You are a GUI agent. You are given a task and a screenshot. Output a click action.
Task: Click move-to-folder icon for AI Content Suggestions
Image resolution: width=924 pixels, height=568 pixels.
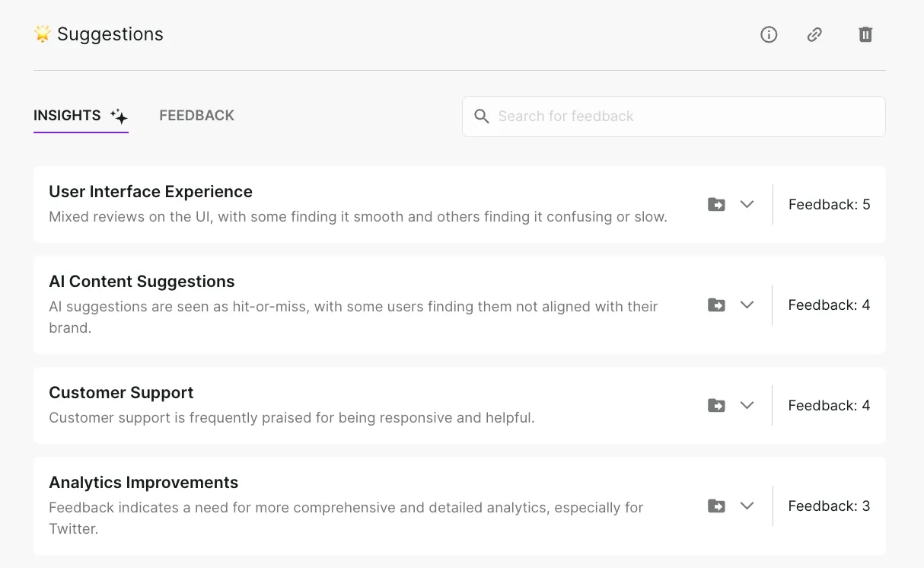point(716,305)
